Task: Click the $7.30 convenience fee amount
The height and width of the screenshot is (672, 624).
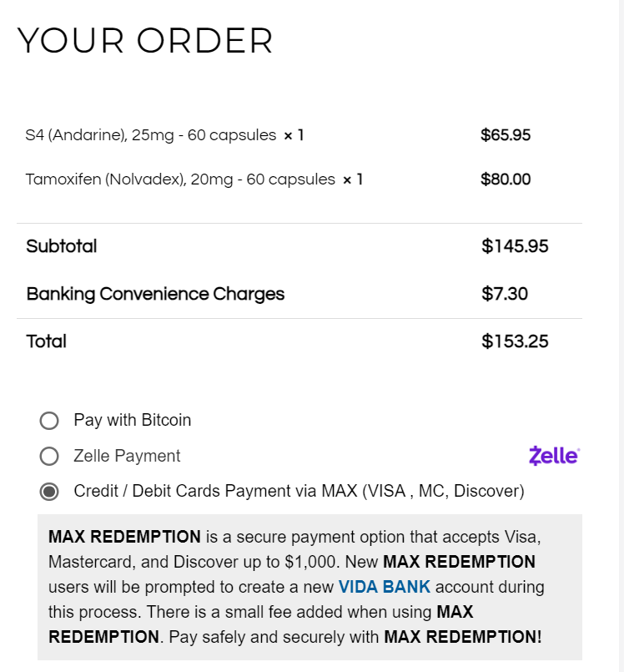Action: (x=505, y=294)
